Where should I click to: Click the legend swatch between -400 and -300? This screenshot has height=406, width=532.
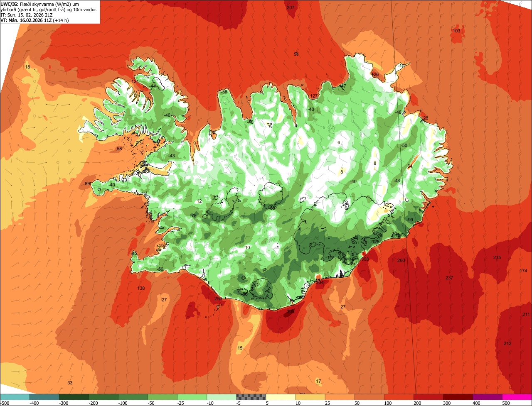(x=44, y=397)
